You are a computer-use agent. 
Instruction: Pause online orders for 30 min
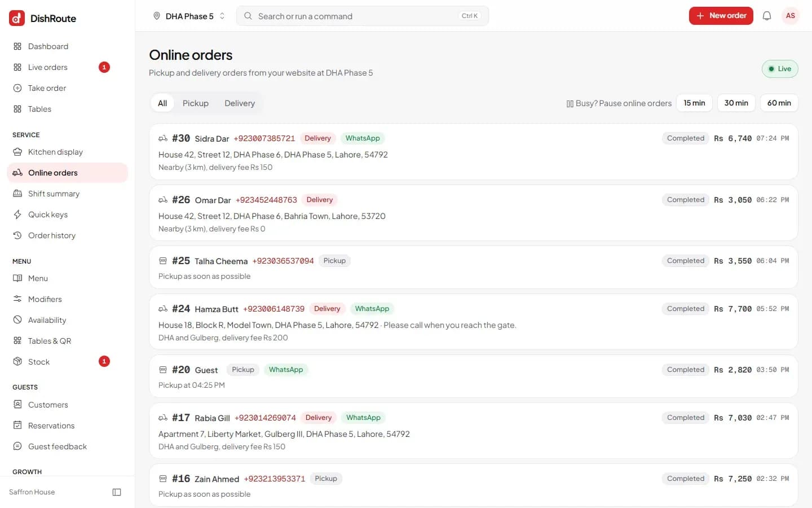tap(736, 103)
